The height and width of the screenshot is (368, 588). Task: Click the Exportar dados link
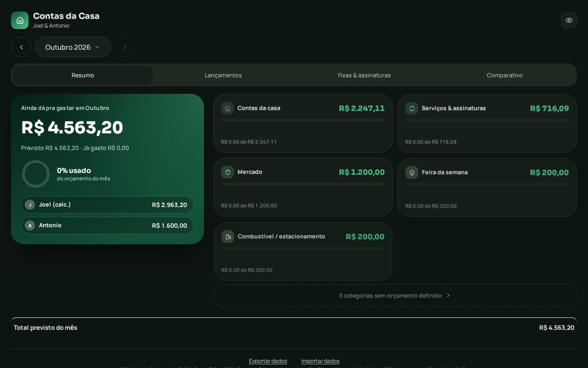268,361
